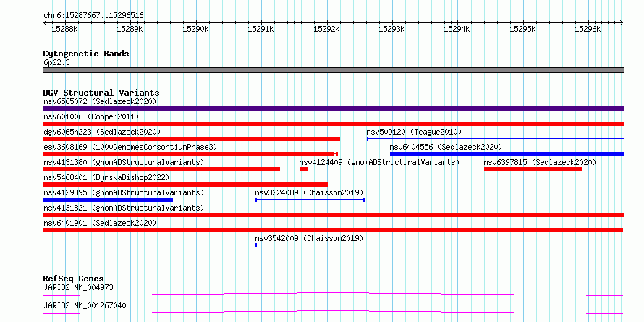
Task: Select the thin blue nsv3224089 variant line
Action: tap(310, 200)
